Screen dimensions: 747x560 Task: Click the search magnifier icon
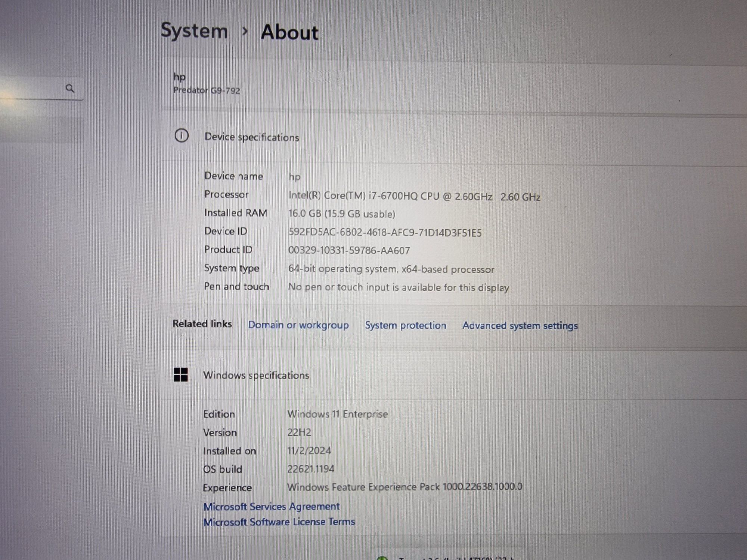coord(70,88)
